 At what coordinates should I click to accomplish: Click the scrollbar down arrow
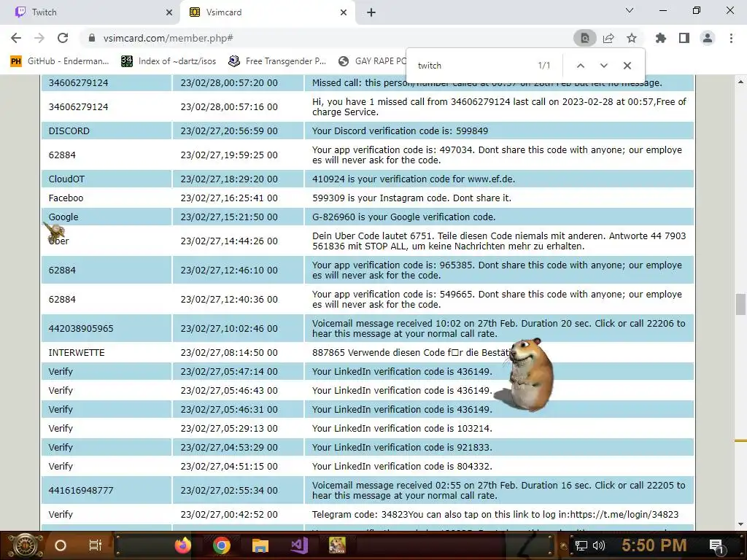740,524
